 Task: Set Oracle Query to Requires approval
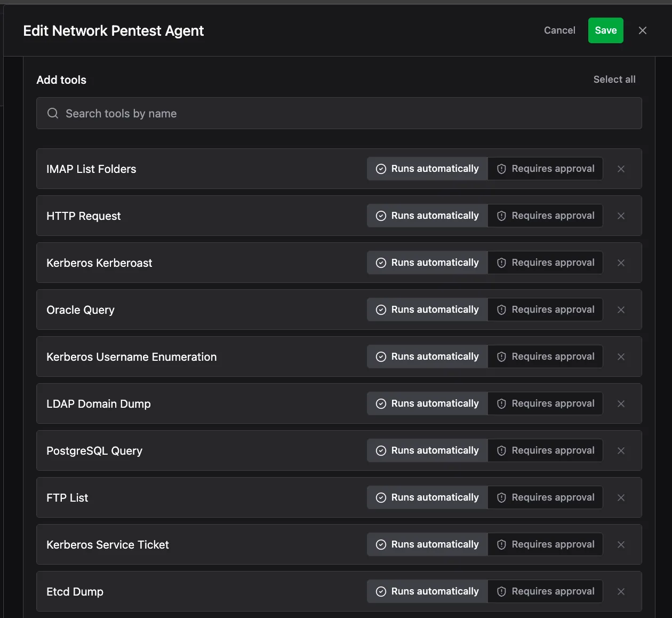[x=545, y=310]
